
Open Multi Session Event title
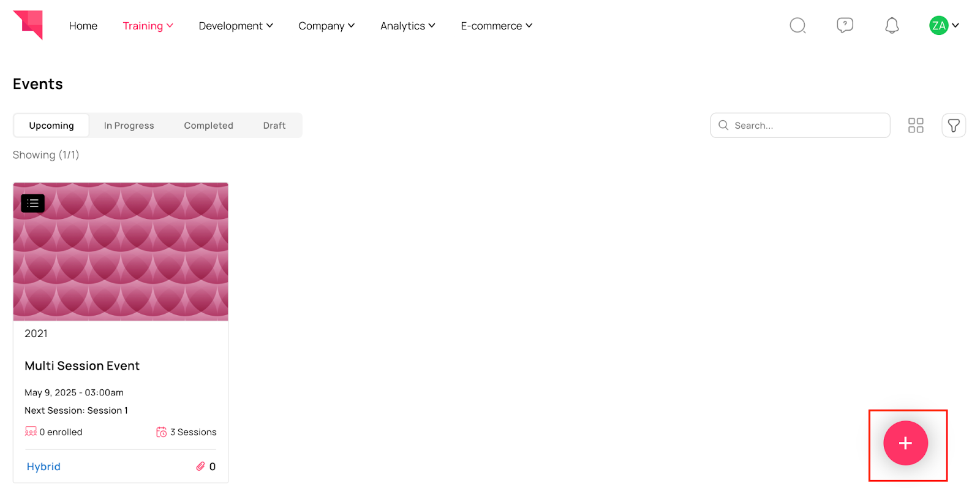click(x=82, y=365)
